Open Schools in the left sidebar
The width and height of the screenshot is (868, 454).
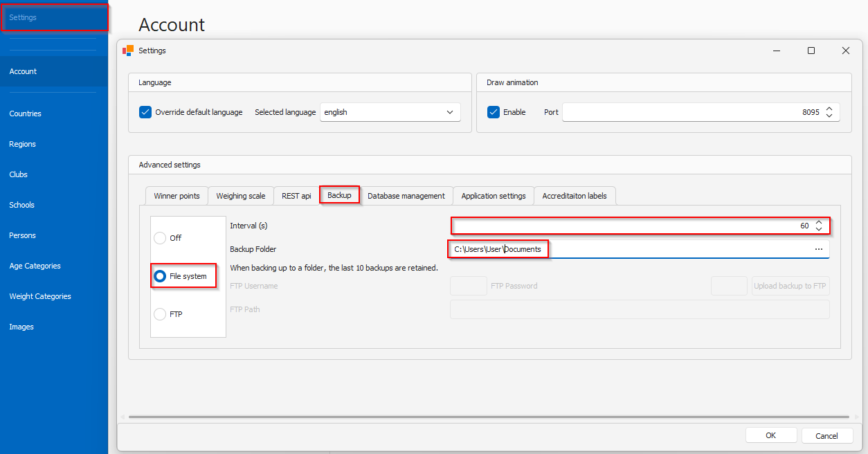tap(54, 205)
